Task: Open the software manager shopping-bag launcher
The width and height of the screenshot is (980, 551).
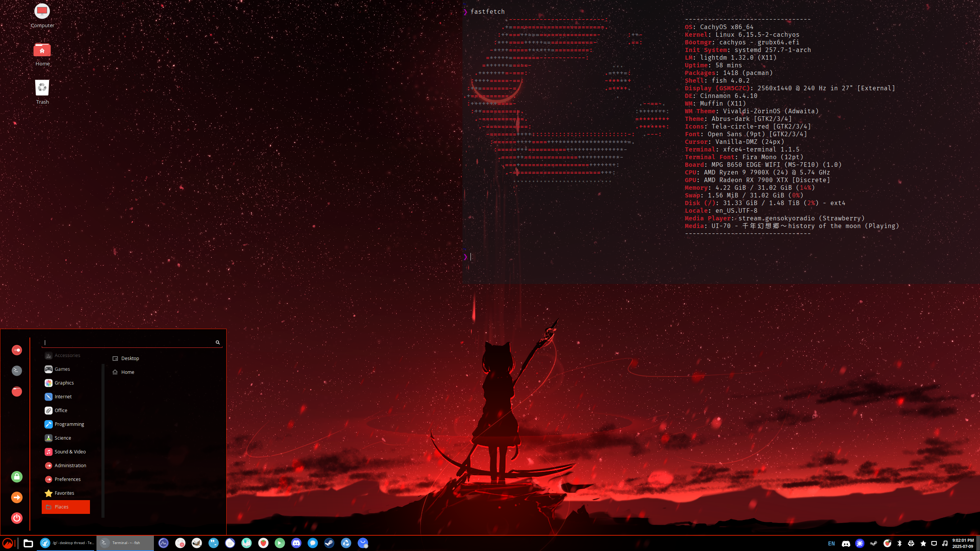Action: [363, 543]
